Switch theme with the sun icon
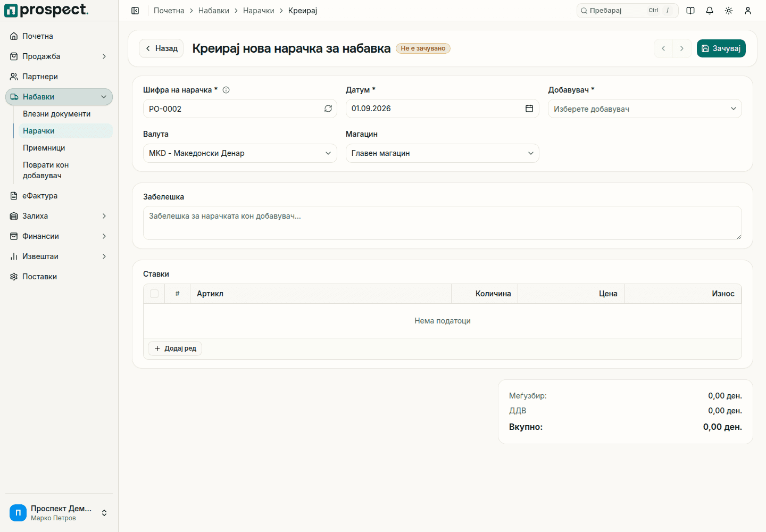This screenshot has height=532, width=766. [x=729, y=11]
